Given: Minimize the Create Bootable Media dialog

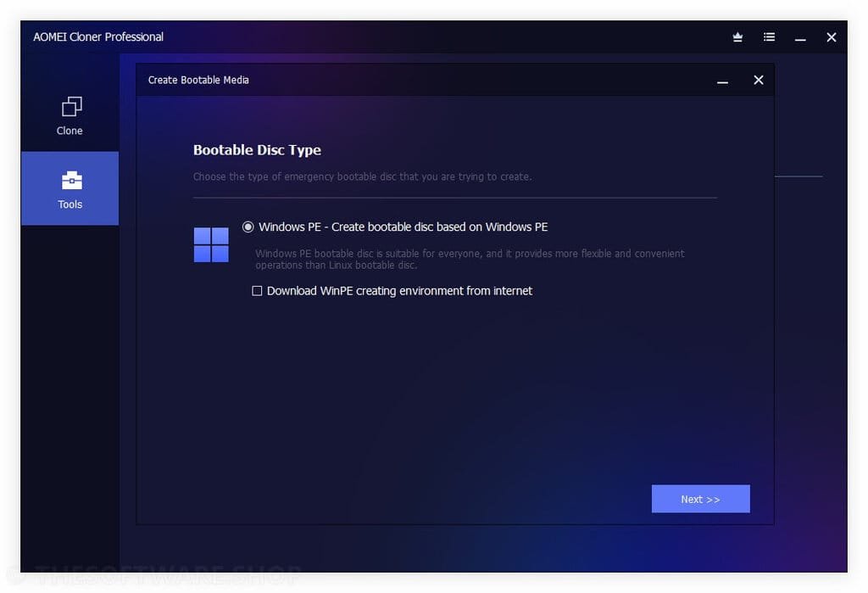Looking at the screenshot, I should [x=722, y=81].
